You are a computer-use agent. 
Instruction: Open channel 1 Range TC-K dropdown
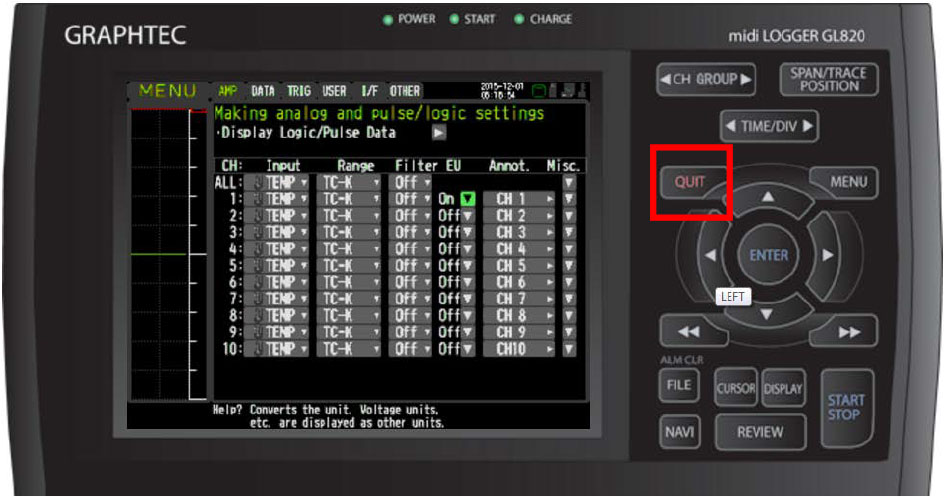point(349,199)
